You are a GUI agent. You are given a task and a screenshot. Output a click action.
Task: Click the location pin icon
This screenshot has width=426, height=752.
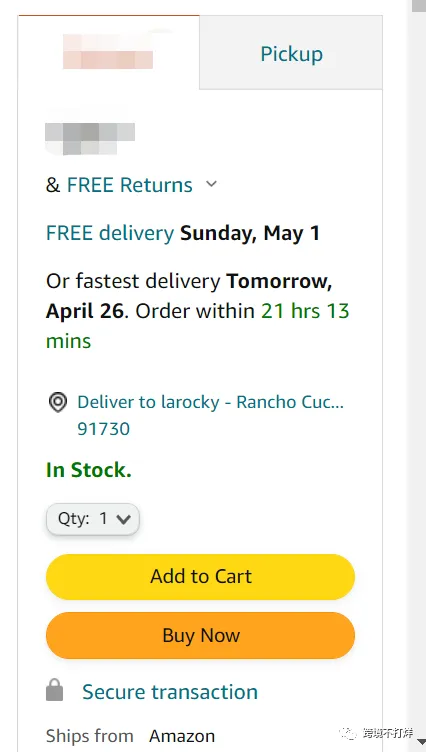pos(58,402)
